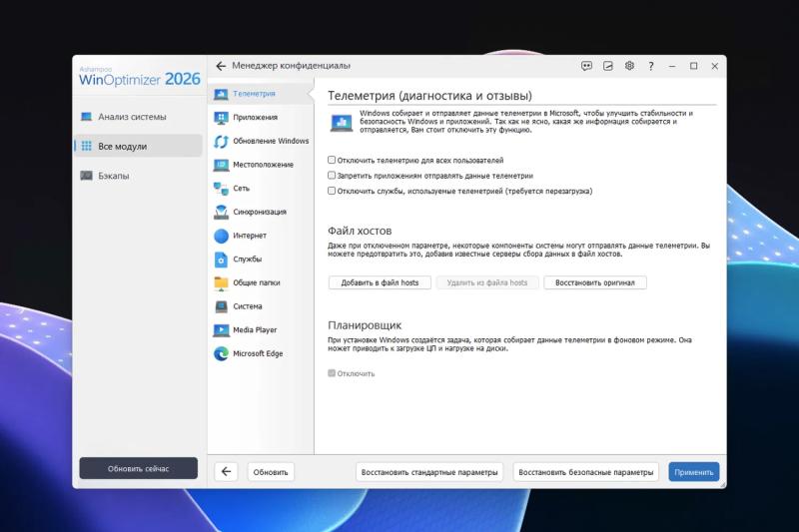The height and width of the screenshot is (532, 799).
Task: Click the Интернет globe icon
Action: [x=221, y=236]
